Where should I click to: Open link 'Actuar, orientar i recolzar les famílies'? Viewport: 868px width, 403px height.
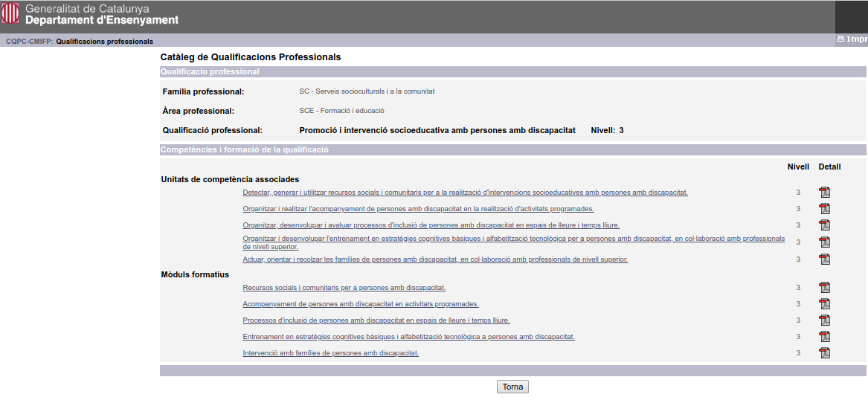435,259
